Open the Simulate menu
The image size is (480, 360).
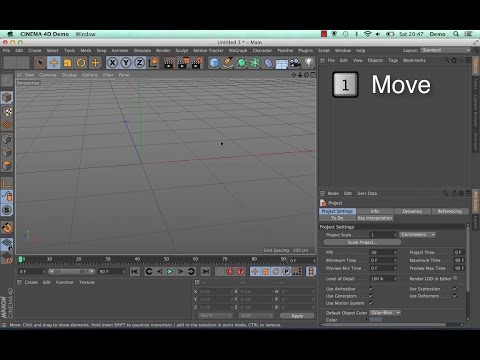pyautogui.click(x=142, y=50)
